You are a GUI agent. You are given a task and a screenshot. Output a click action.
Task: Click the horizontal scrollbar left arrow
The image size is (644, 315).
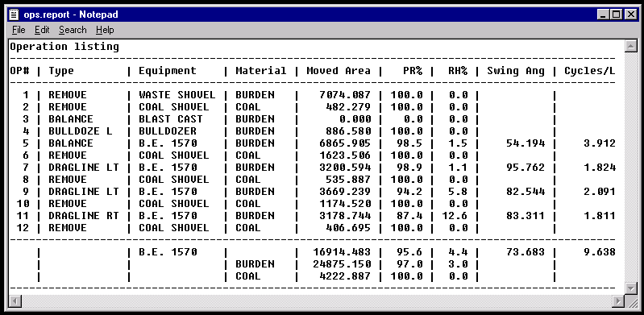coord(15,301)
